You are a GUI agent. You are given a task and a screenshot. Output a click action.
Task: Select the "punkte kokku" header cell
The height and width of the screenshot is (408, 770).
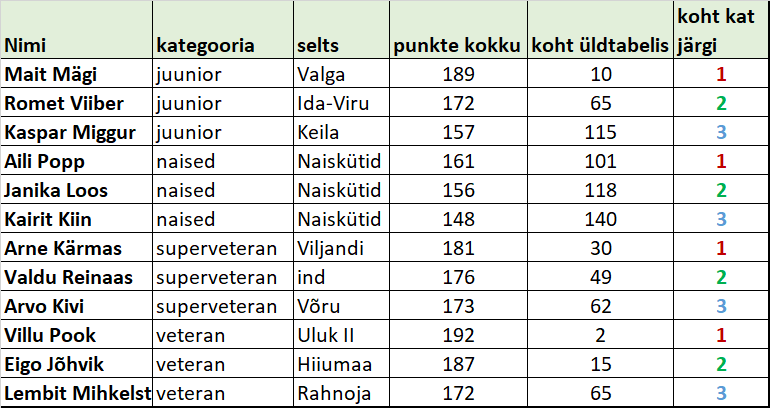click(456, 46)
